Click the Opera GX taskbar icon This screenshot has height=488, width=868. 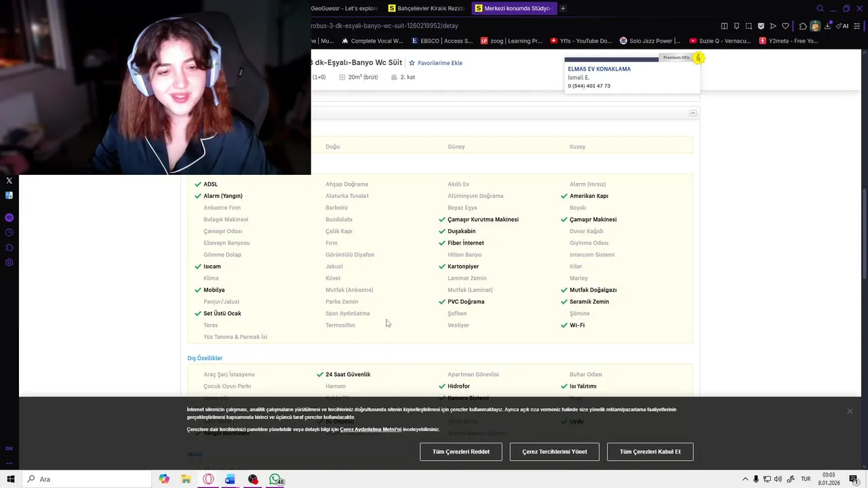click(x=208, y=479)
